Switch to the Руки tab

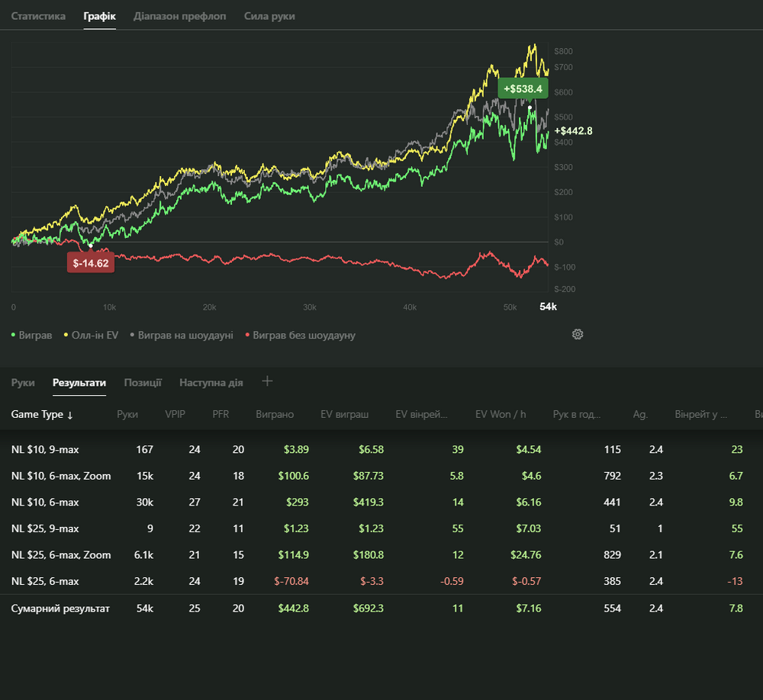[x=23, y=383]
